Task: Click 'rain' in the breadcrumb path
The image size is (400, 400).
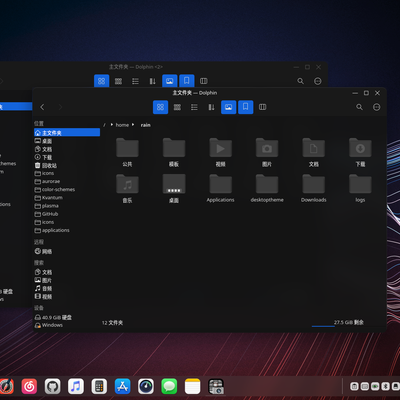Action: point(145,125)
